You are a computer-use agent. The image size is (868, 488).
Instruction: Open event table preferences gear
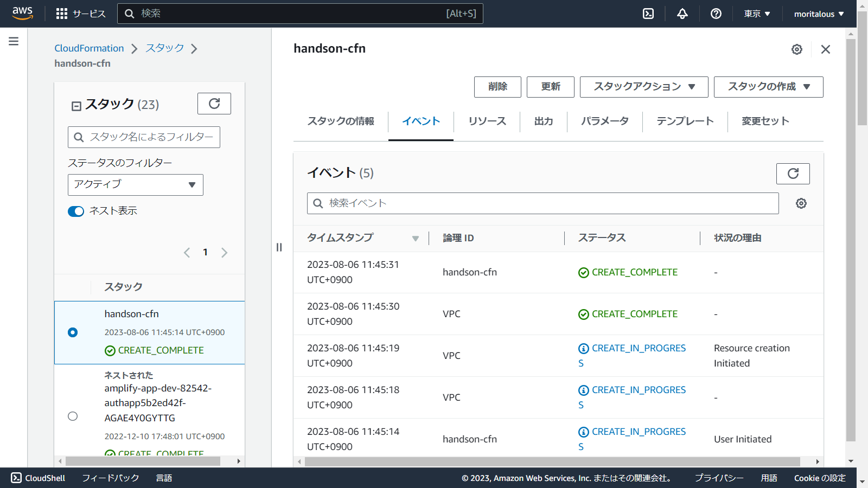(x=801, y=203)
